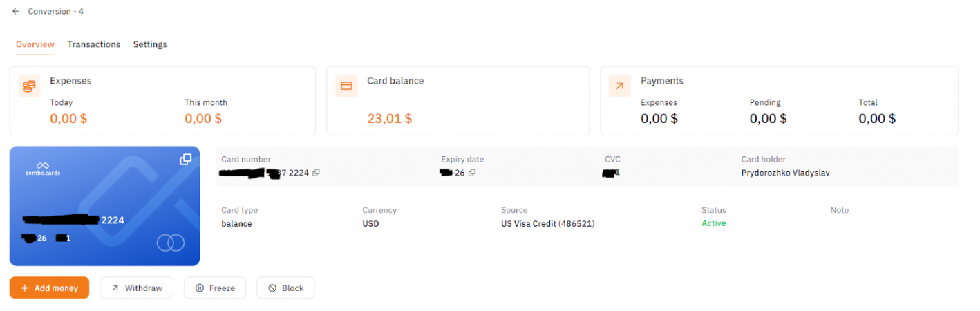980x311 pixels.
Task: Copy the expiry date value
Action: [472, 173]
